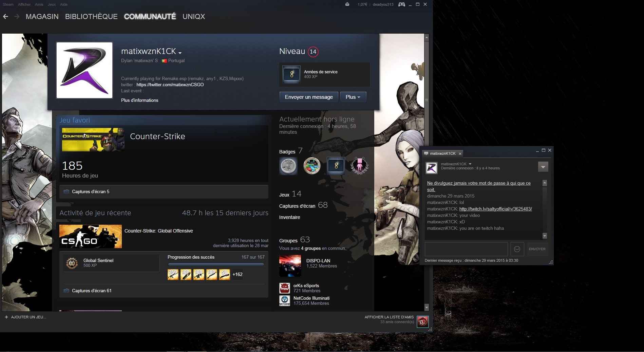Image resolution: width=644 pixels, height=352 pixels.
Task: Click the achievement progress bar
Action: [216, 264]
